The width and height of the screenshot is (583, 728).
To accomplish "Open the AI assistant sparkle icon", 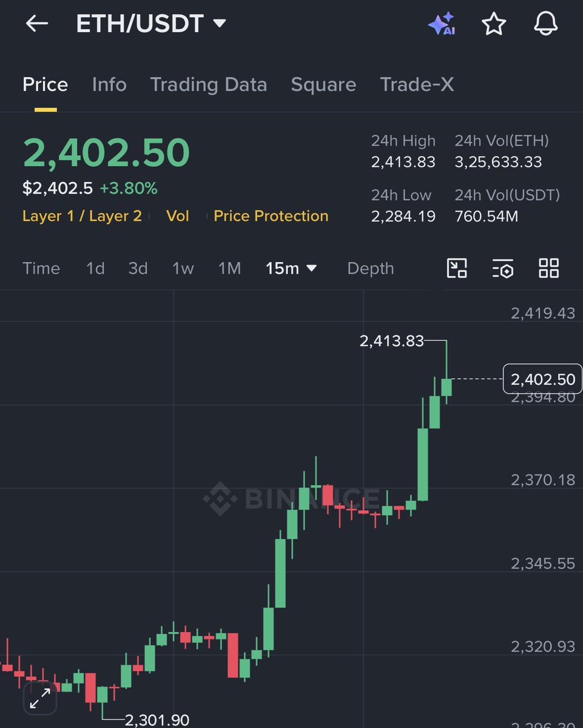I will [442, 24].
